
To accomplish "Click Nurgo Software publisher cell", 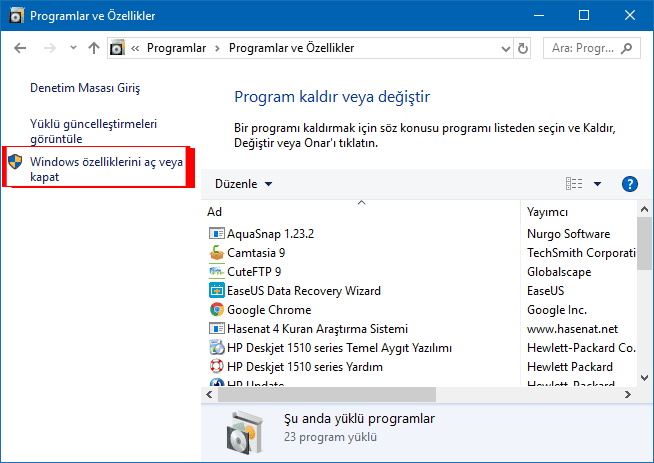I will [x=568, y=234].
